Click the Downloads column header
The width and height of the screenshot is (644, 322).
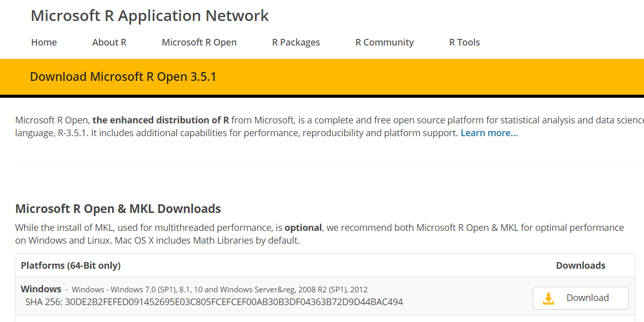pos(580,266)
